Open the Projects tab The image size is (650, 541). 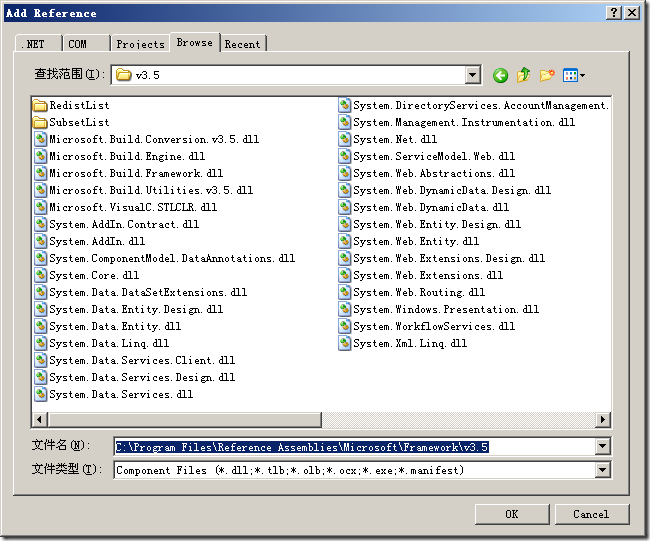click(141, 44)
